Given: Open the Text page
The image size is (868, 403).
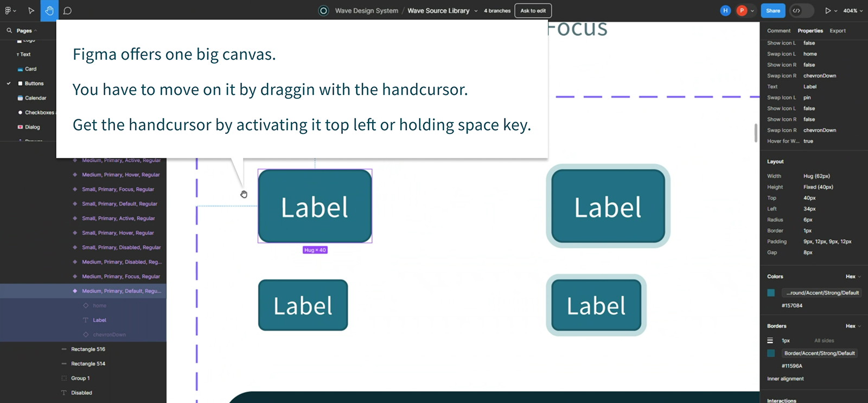Looking at the screenshot, I should coord(25,54).
